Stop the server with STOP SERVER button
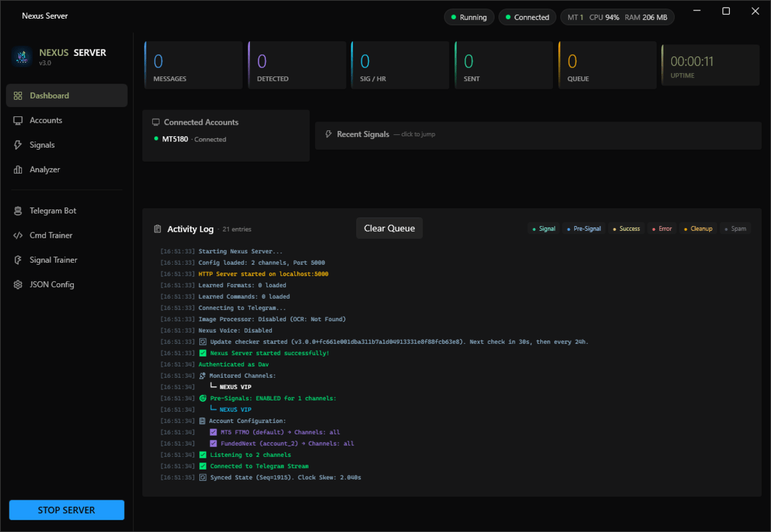Image resolution: width=771 pixels, height=532 pixels. tap(67, 510)
